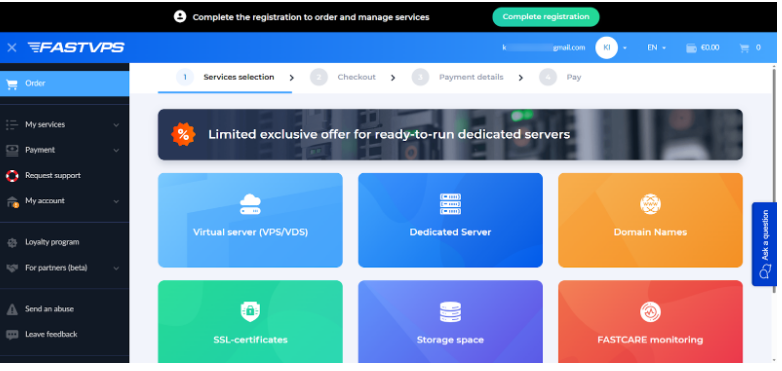Click the Ask a question side tab
Screen dimensions: 782x371
(764, 244)
